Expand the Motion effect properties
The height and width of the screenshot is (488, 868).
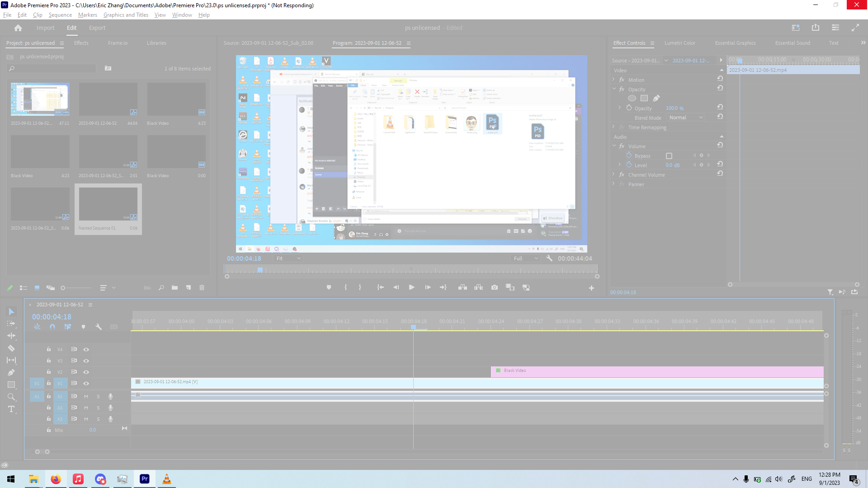[x=614, y=80]
